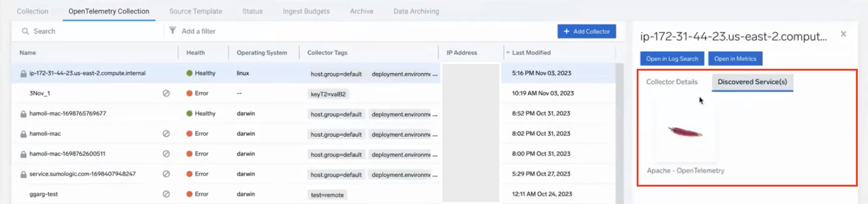Open the Ingest Budgets tab
This screenshot has height=204, width=868.
point(306,11)
